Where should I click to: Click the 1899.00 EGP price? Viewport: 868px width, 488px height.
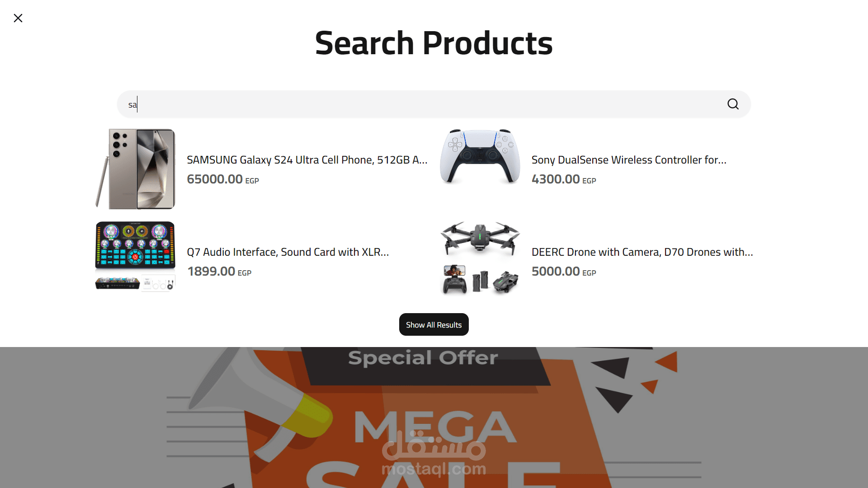click(x=219, y=272)
